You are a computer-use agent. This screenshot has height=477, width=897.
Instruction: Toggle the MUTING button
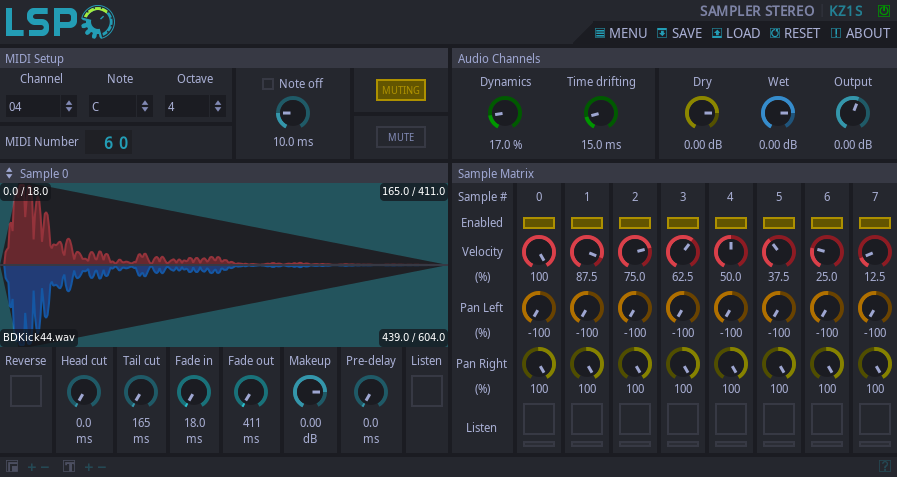401,90
